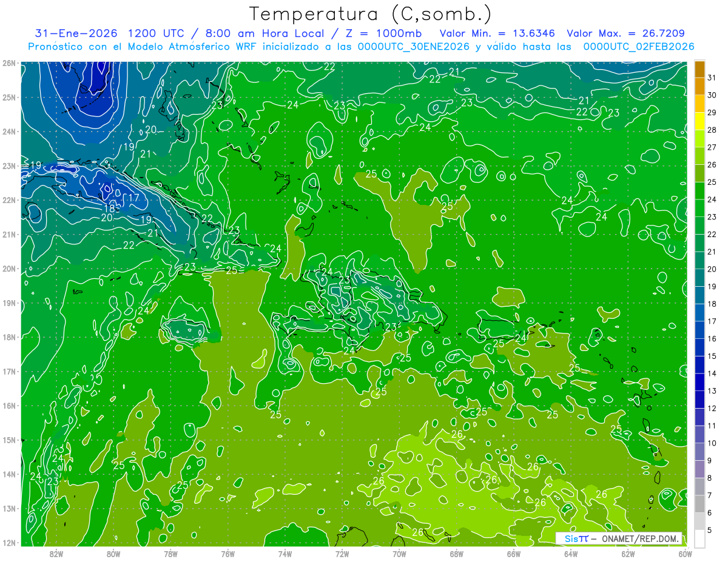This screenshot has width=728, height=562.
Task: Click the 19N latitude axis label
Action: (x=8, y=303)
